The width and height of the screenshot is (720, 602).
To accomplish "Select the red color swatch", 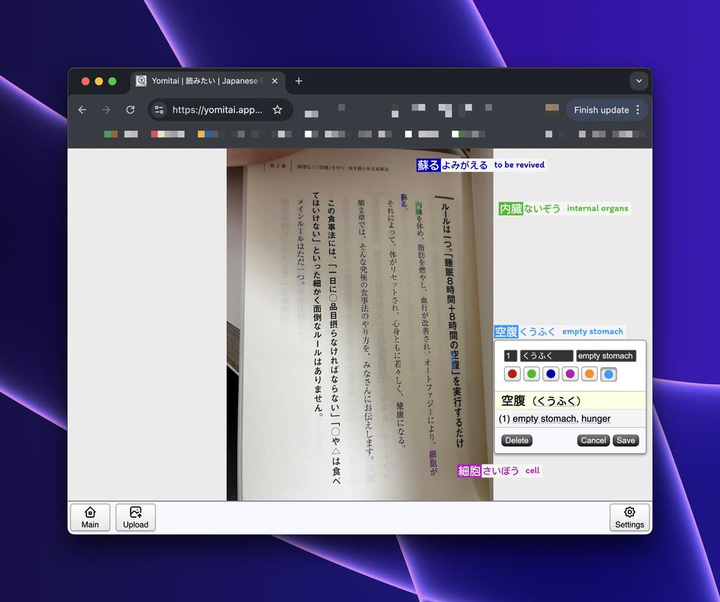I will click(x=512, y=374).
